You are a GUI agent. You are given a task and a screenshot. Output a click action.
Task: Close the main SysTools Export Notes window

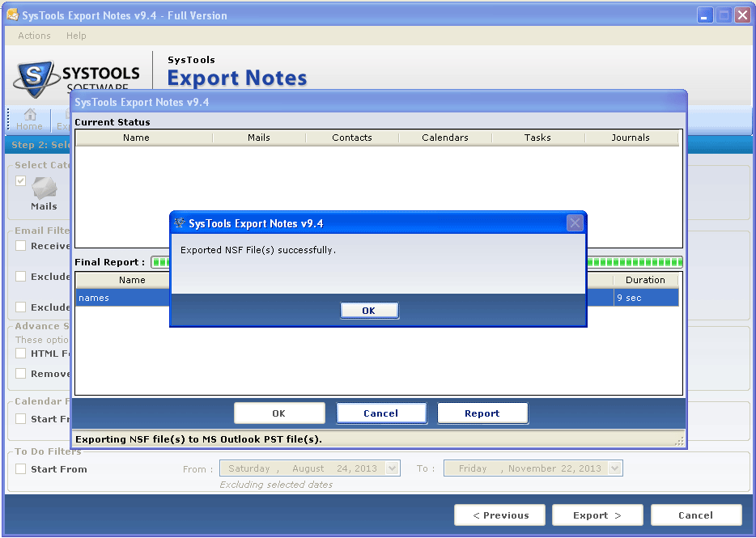[742, 15]
